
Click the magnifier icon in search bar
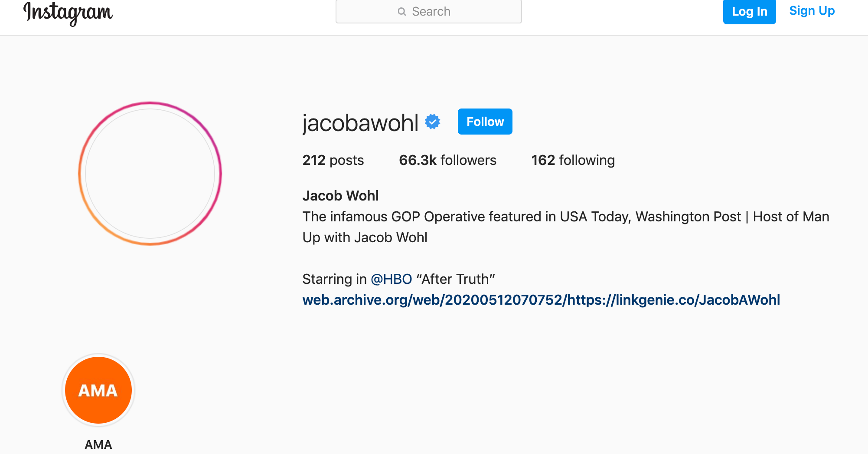[x=402, y=12]
